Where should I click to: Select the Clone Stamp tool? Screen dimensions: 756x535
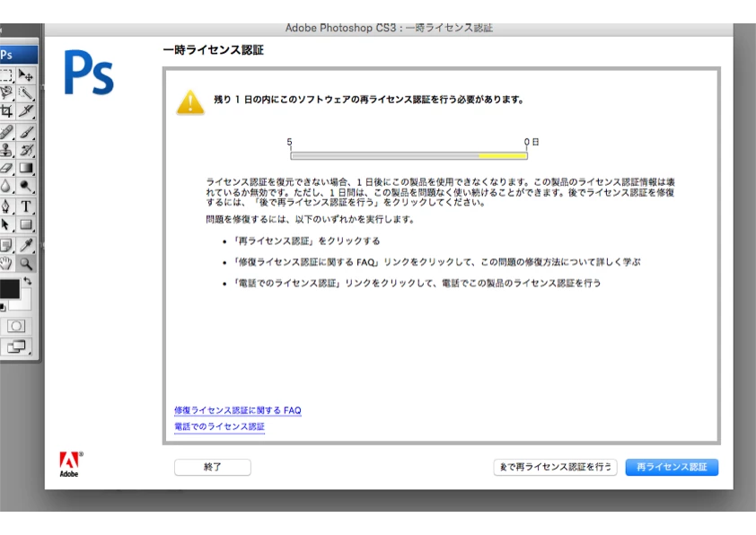click(x=6, y=150)
